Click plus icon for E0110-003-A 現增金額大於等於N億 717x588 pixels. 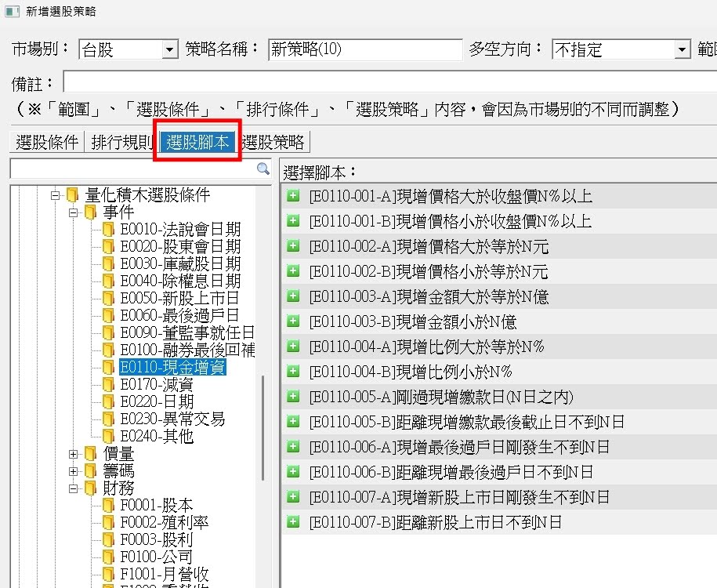pos(293,296)
